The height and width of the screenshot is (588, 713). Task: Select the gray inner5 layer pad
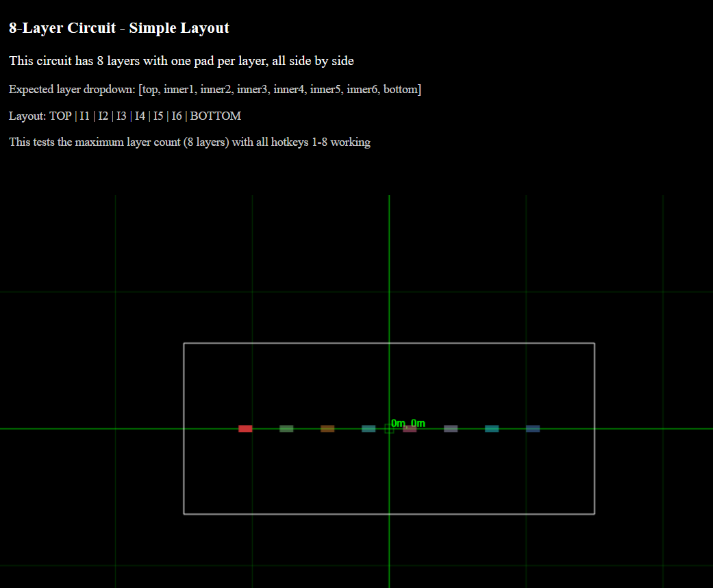(451, 429)
